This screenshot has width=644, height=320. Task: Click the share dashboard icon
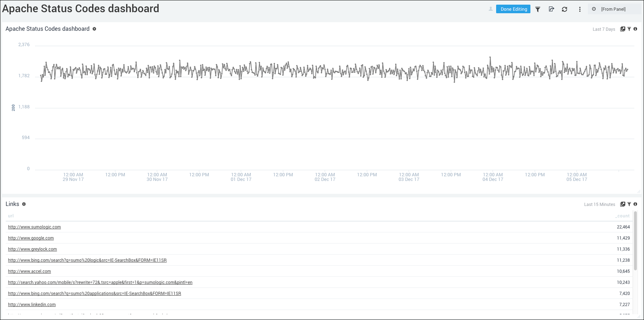click(x=551, y=9)
